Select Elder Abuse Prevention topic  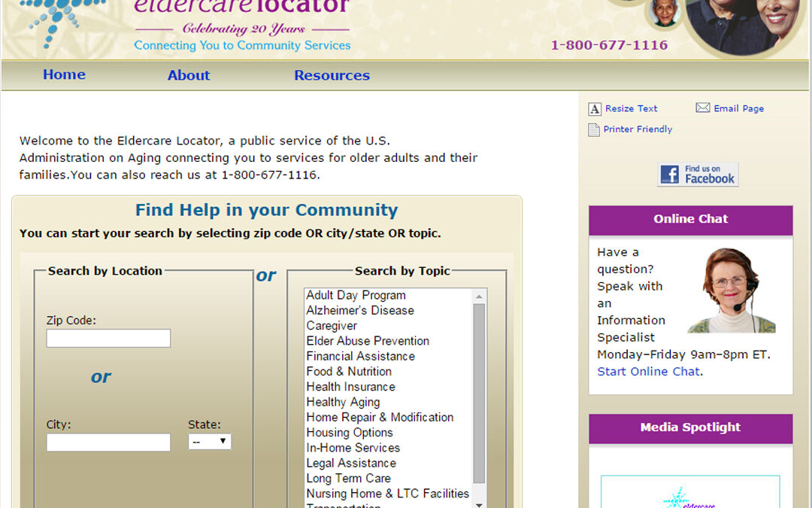[368, 341]
